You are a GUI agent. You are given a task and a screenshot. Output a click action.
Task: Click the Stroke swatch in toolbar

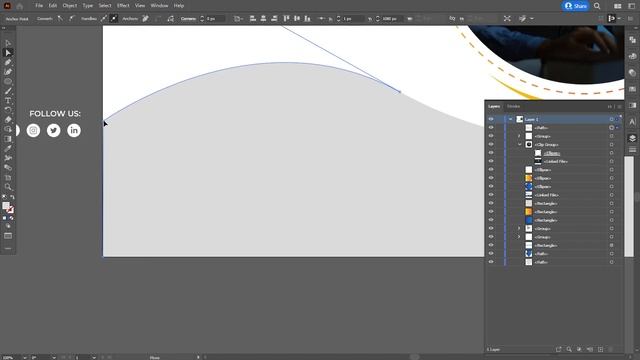10,210
